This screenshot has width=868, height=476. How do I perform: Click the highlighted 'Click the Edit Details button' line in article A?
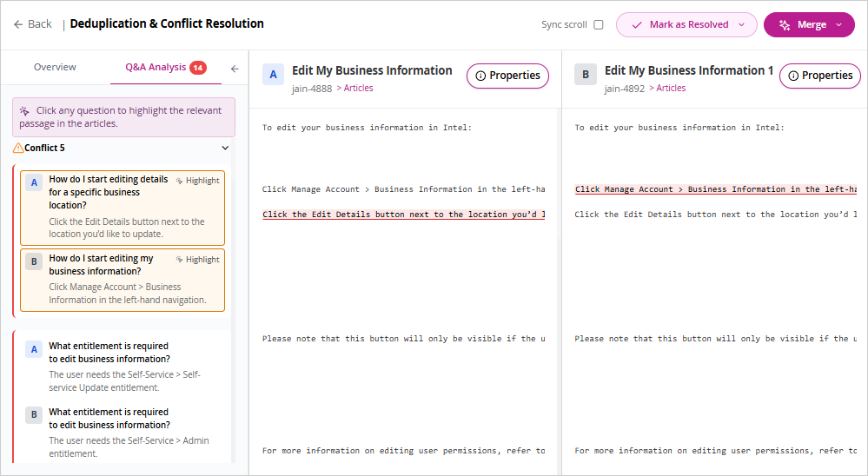(x=404, y=215)
